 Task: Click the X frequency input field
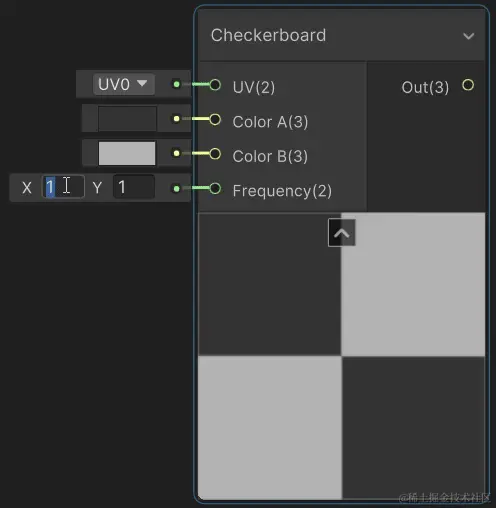[63, 187]
